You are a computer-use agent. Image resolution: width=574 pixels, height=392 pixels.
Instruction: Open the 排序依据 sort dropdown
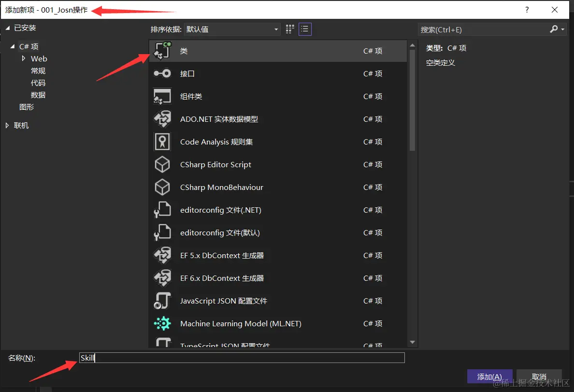(x=276, y=29)
